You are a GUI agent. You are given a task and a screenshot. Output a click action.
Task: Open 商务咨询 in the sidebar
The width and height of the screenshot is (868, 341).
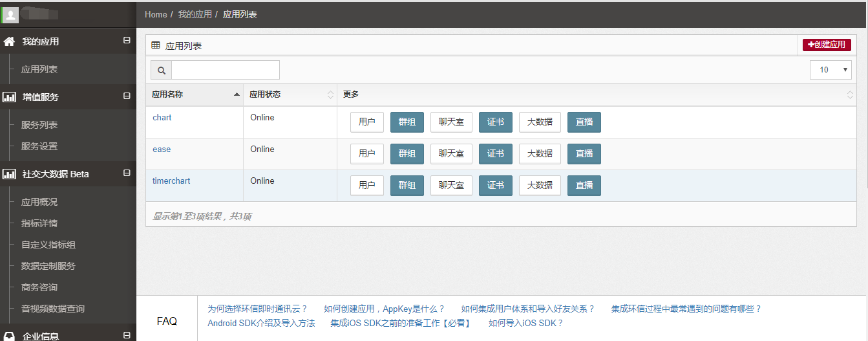39,287
